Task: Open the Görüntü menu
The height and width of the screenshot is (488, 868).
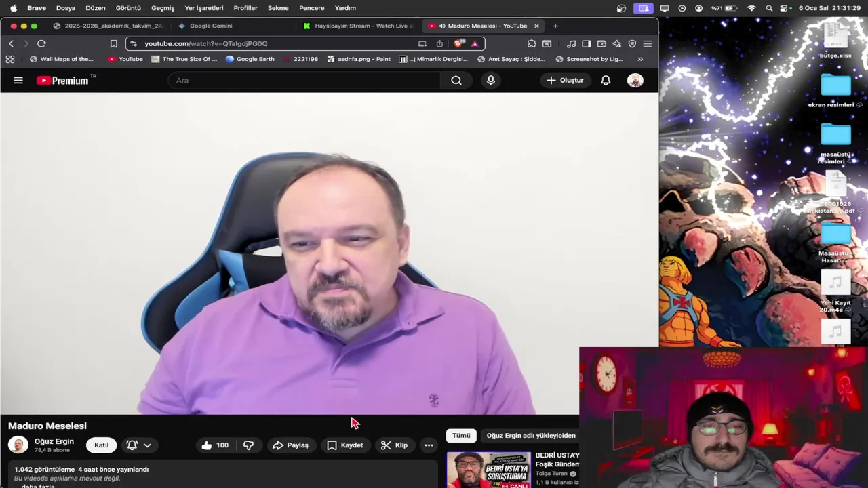Action: 128,8
